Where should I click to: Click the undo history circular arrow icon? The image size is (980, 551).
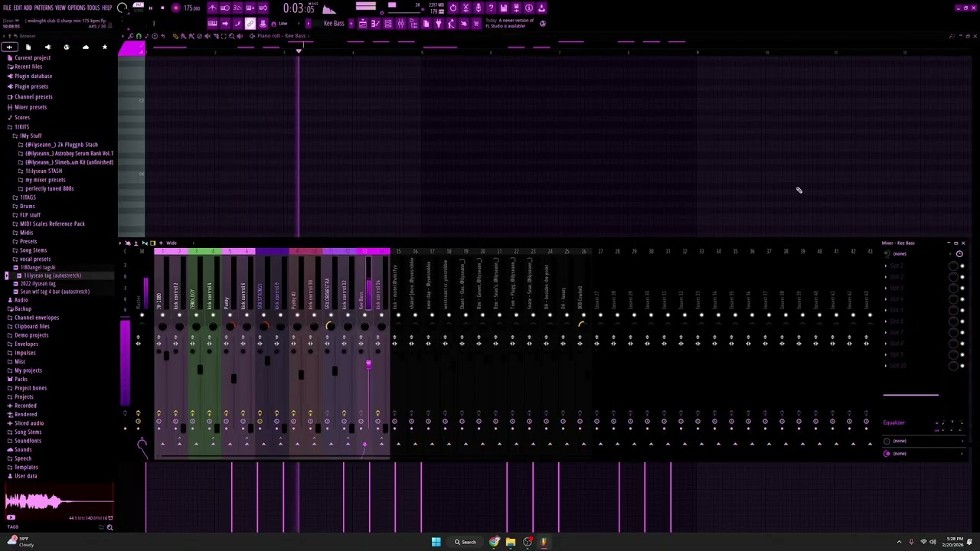(x=452, y=8)
